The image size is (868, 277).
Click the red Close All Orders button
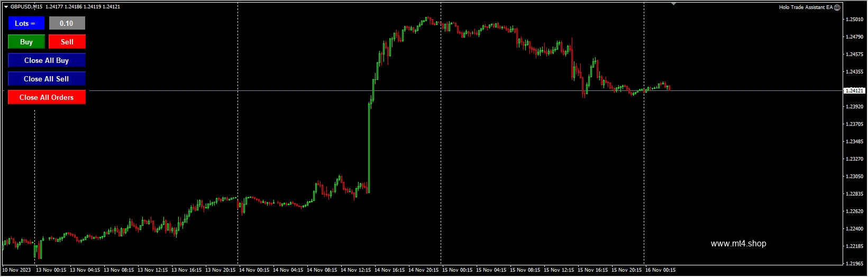[x=47, y=97]
